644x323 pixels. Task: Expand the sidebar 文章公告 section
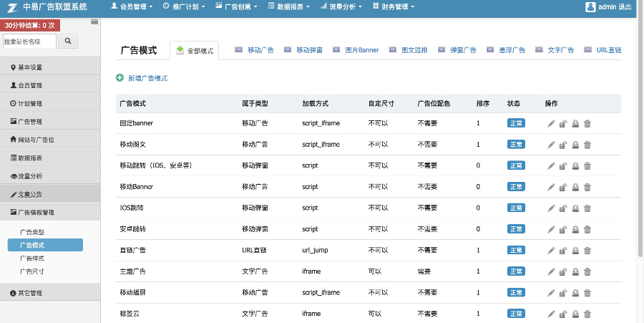(50, 194)
